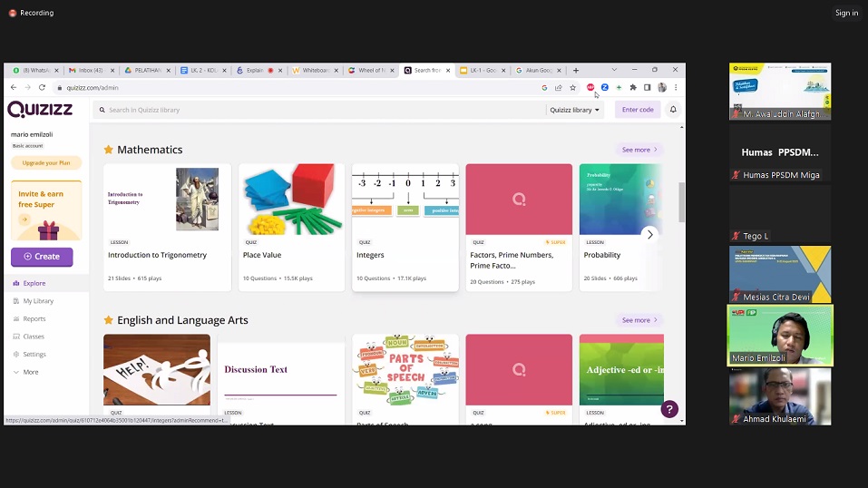The height and width of the screenshot is (488, 868).
Task: Click the purple Create button
Action: click(x=42, y=257)
